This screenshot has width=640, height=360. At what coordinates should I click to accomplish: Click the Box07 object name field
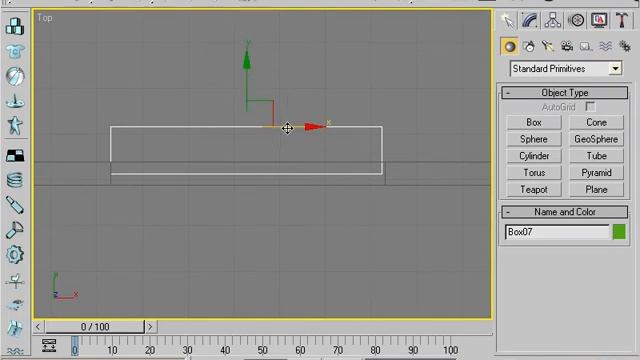coord(557,232)
